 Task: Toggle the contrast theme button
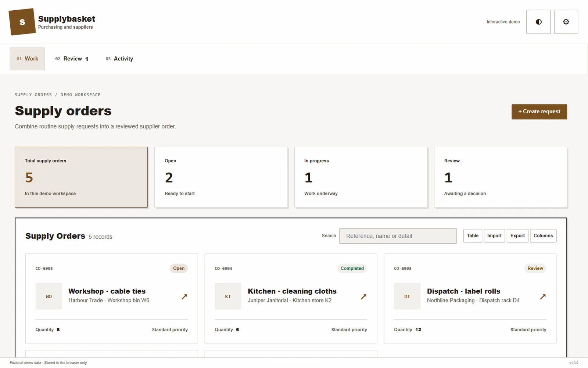pos(538,22)
